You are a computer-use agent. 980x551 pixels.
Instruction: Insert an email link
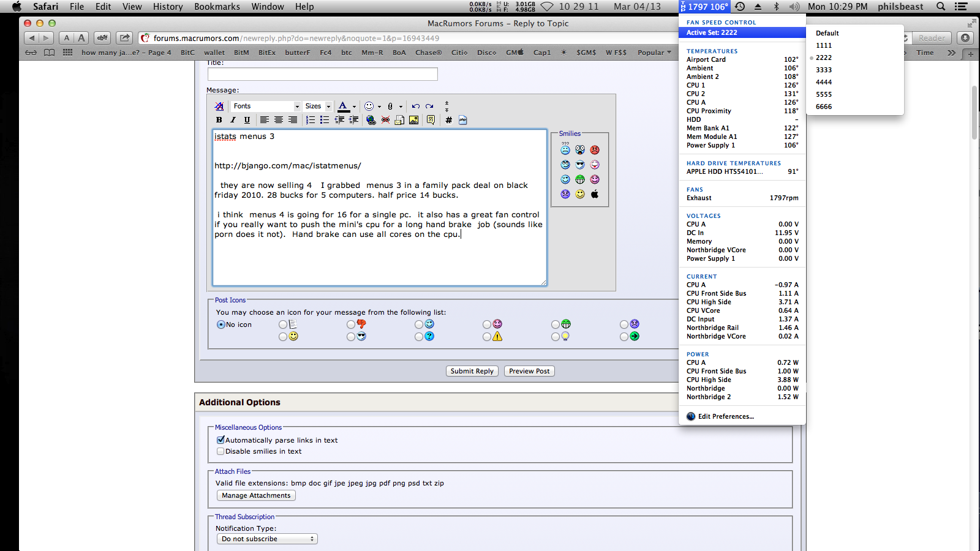point(399,120)
